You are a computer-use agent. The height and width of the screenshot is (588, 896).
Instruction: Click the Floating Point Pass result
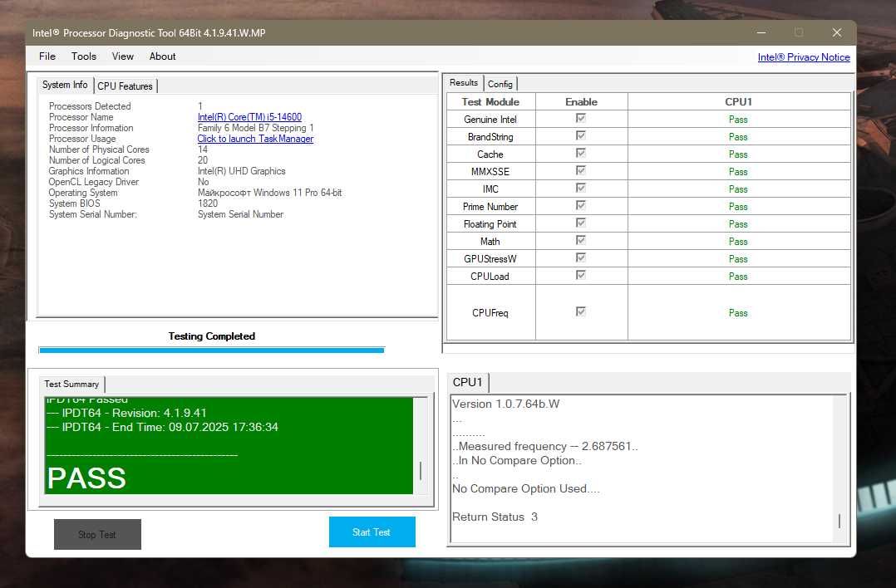(x=738, y=223)
